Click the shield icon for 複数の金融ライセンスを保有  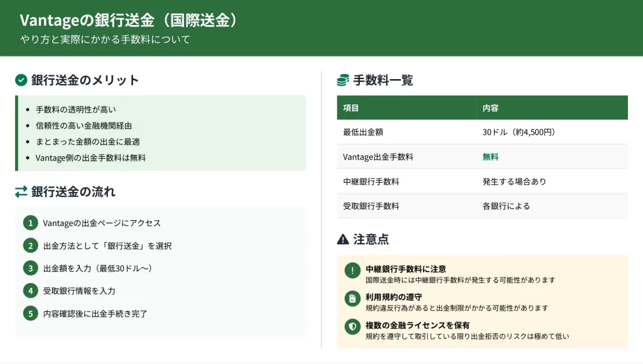(x=352, y=326)
